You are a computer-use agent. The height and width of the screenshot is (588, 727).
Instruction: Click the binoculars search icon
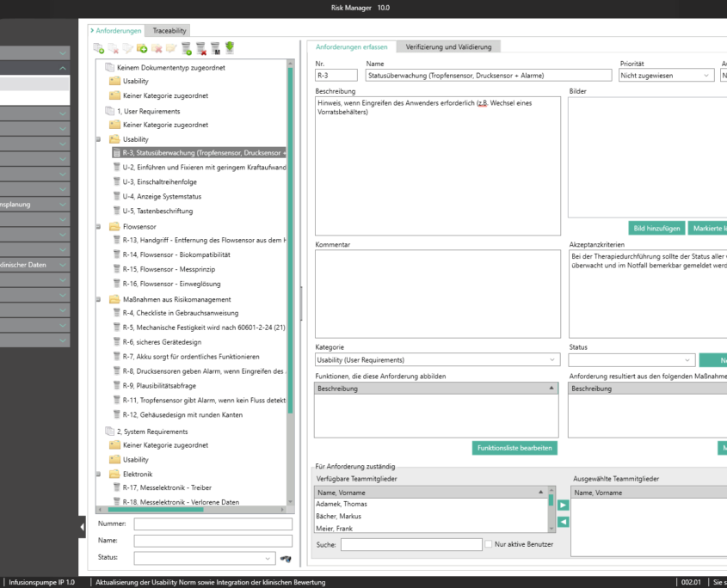pos(286,559)
